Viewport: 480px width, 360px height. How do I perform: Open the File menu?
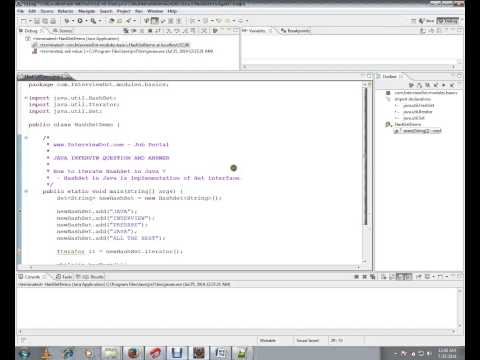pyautogui.click(x=21, y=11)
